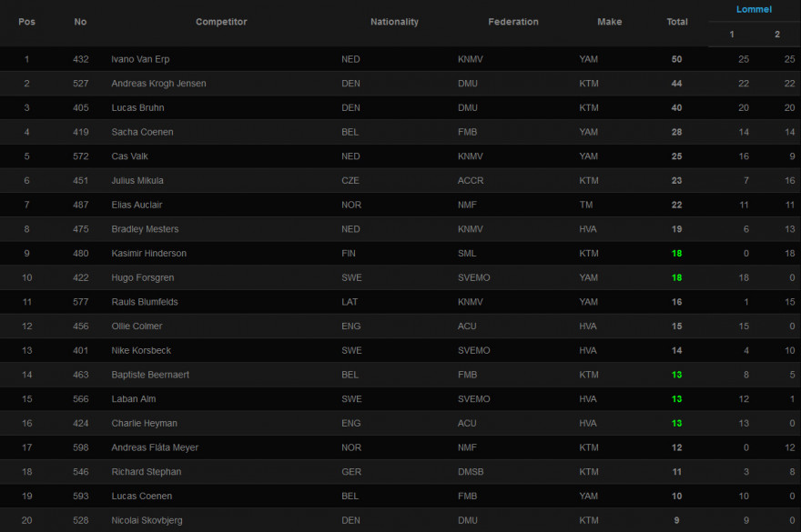Click DMSB federation in Richard Stephan row

[471, 471]
